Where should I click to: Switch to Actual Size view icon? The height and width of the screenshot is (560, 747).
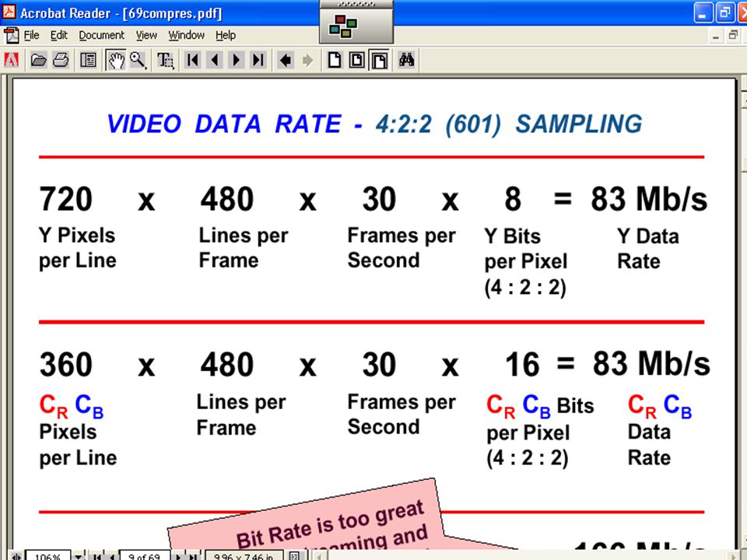pos(335,60)
